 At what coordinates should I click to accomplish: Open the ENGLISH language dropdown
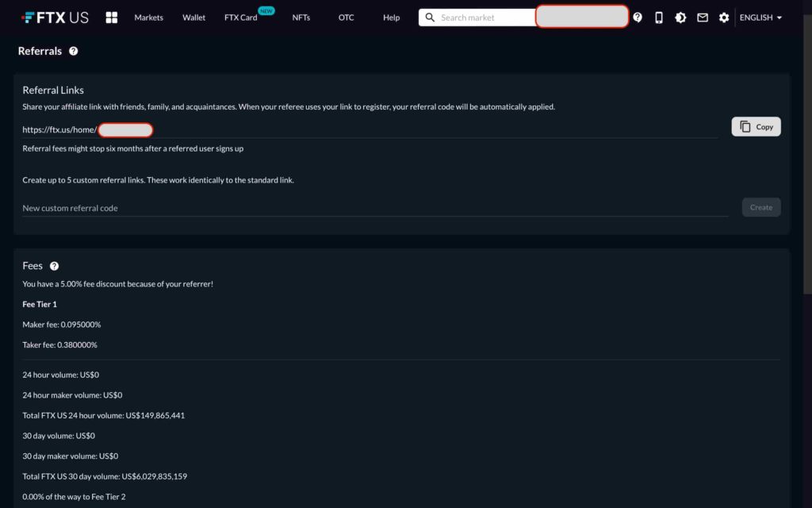pos(759,17)
